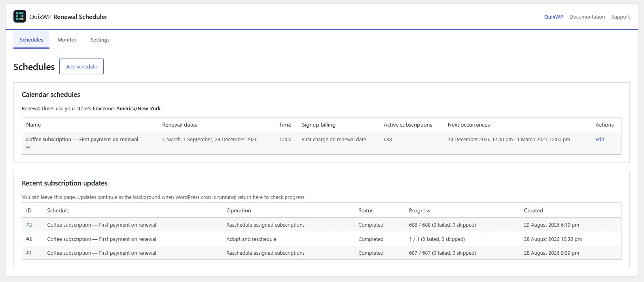Click the renewal dates '1 March, 1 September' cell
644x282 pixels.
point(210,139)
